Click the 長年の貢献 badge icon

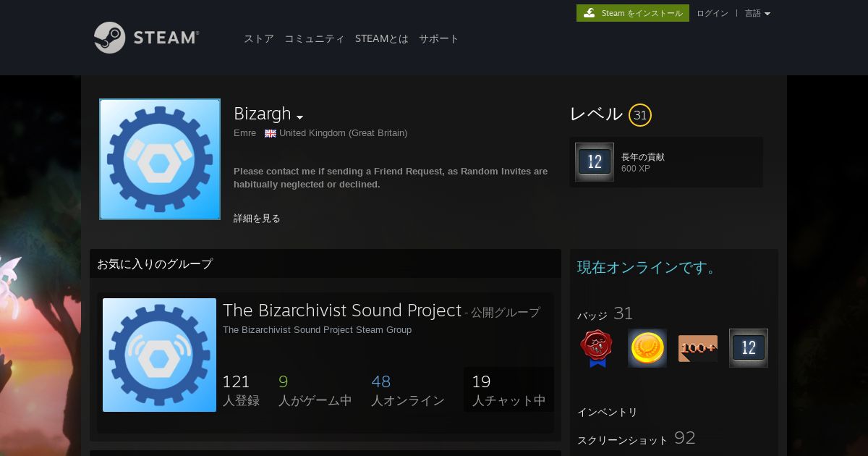[x=595, y=162]
